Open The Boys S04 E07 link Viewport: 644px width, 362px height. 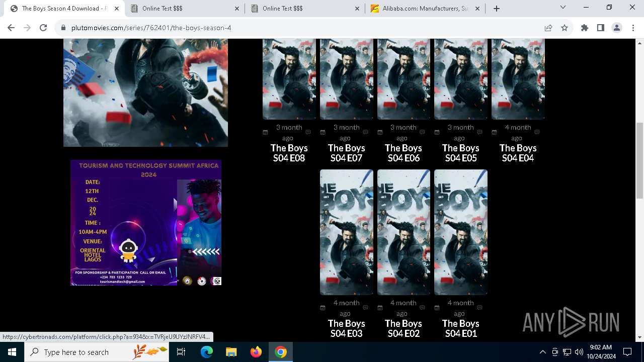click(x=346, y=153)
